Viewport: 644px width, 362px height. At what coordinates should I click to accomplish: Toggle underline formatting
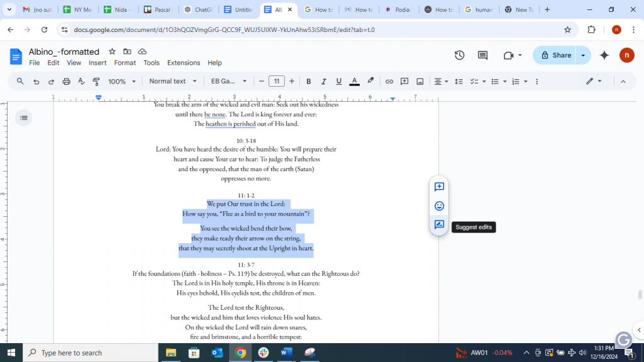[x=338, y=80]
